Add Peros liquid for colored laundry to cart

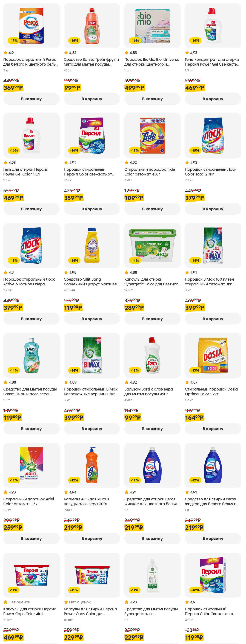tap(152, 539)
